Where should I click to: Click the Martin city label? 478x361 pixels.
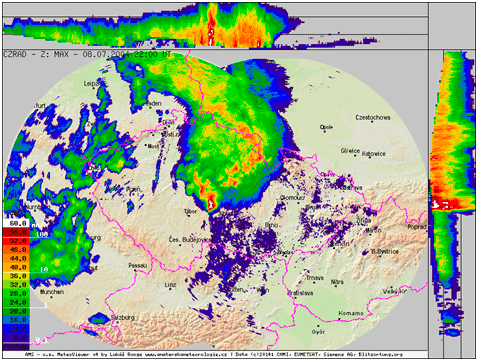click(373, 230)
